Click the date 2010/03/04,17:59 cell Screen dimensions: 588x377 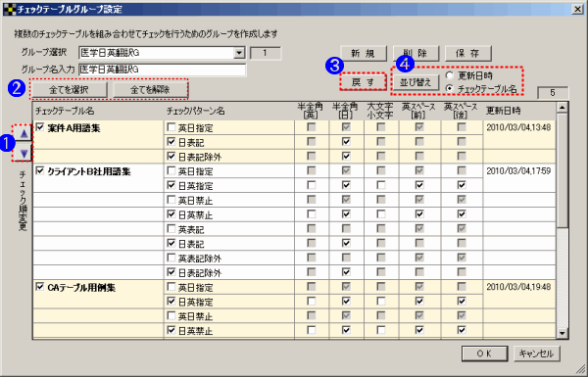tap(519, 171)
